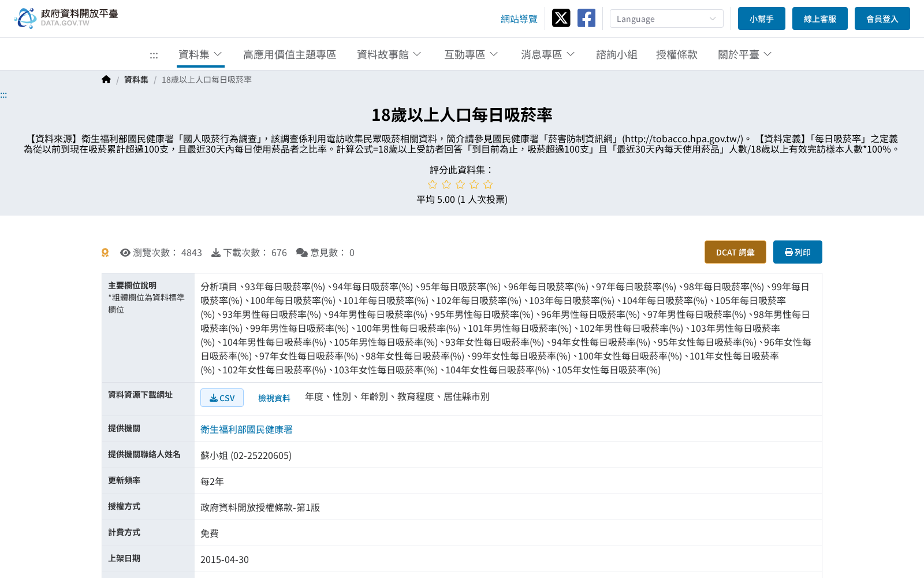Click resource description 年度、性別、年齡別、教育程度、居住縣市別
This screenshot has height=578, width=924.
pyautogui.click(x=397, y=397)
